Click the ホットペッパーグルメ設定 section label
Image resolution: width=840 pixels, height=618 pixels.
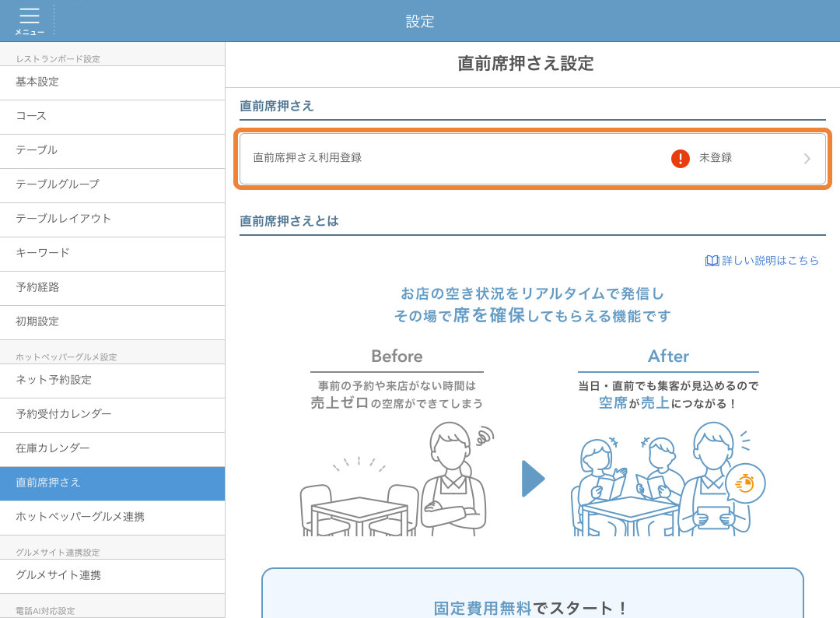66,357
